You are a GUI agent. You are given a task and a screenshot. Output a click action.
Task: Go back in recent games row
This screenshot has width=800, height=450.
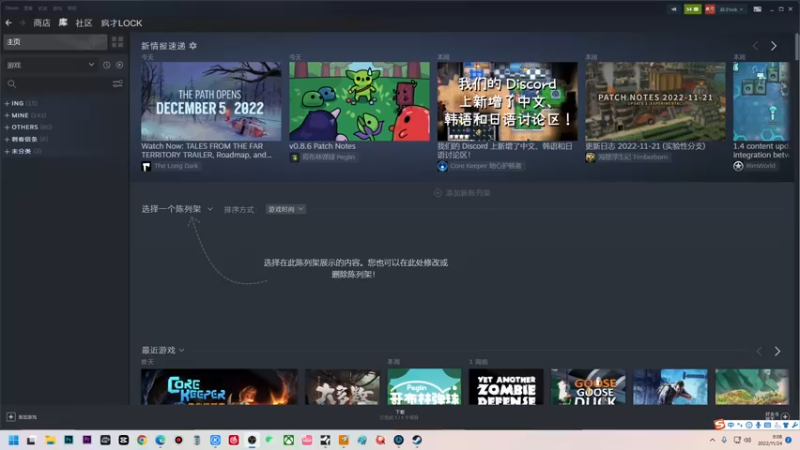pos(759,351)
